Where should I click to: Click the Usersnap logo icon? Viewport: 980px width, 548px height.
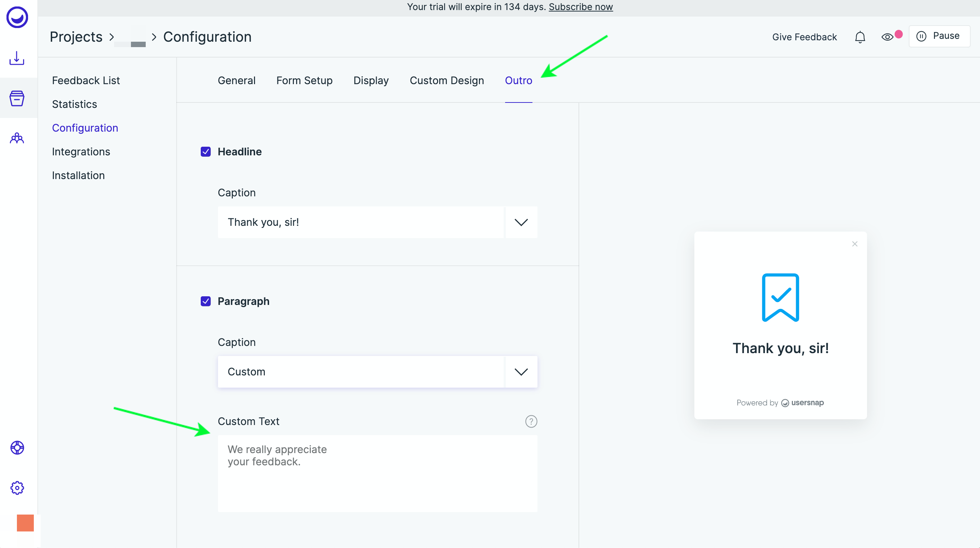pyautogui.click(x=17, y=18)
